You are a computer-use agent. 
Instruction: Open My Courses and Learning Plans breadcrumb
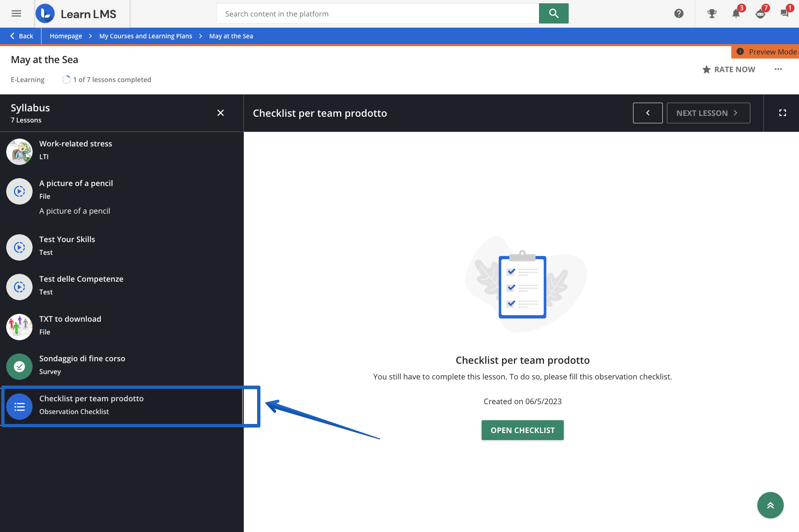click(x=145, y=36)
